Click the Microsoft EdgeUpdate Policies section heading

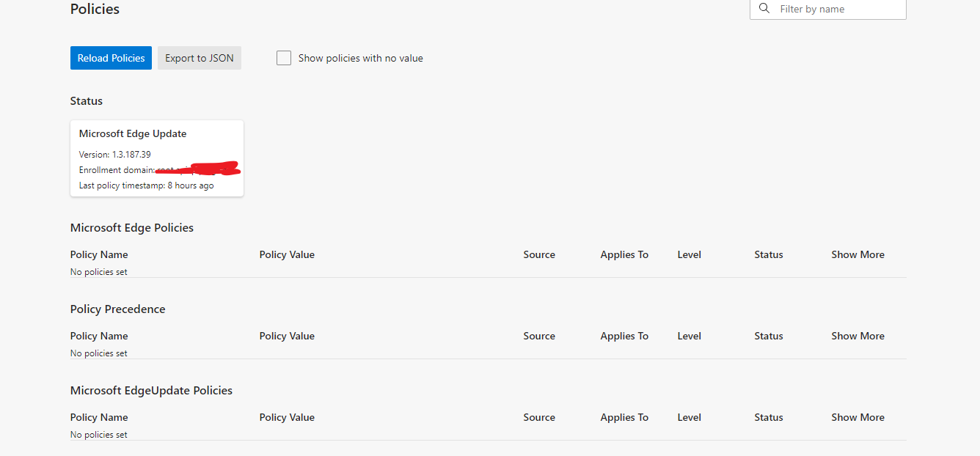click(151, 391)
